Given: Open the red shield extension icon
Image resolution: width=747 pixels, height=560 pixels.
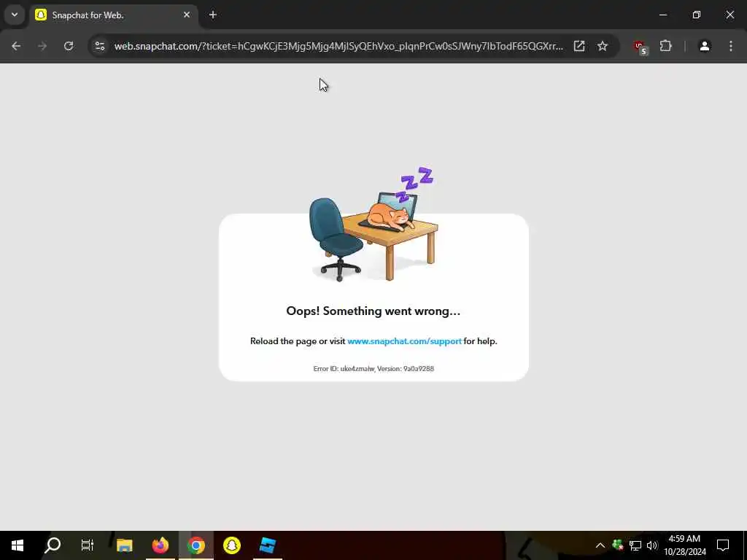Looking at the screenshot, I should point(640,47).
